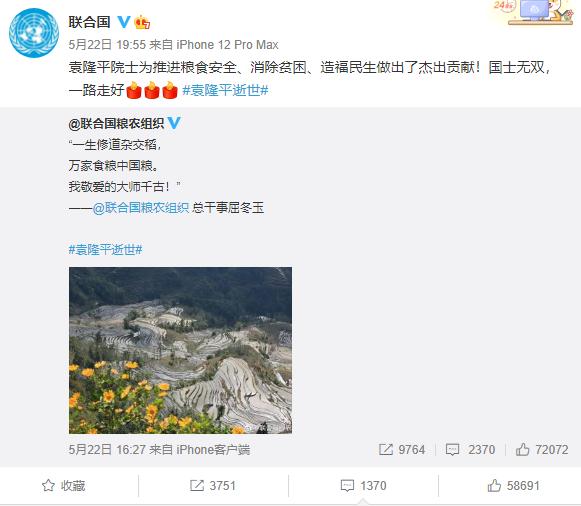581x506 pixels.
Task: Like the original post with 72072 likes
Action: pos(542,450)
